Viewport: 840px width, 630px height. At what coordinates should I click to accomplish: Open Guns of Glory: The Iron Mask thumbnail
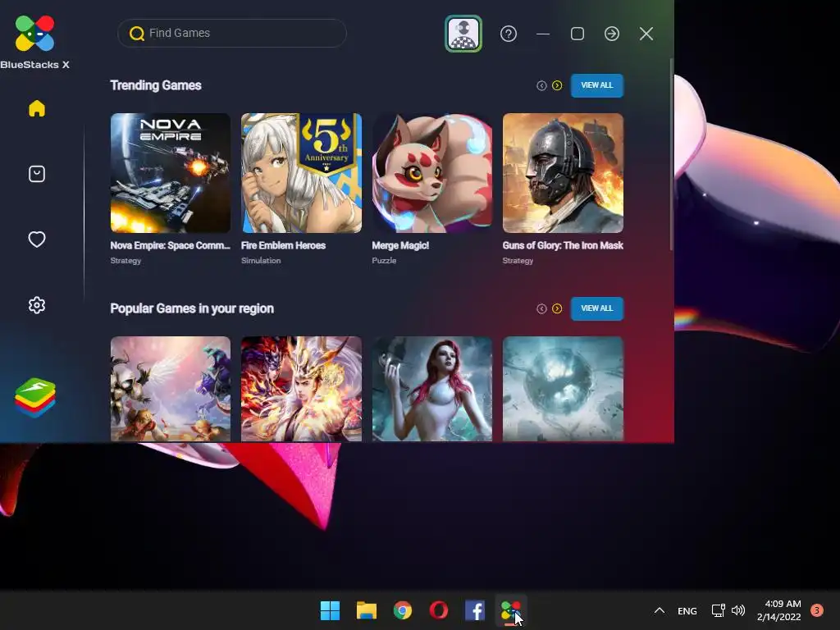tap(563, 173)
